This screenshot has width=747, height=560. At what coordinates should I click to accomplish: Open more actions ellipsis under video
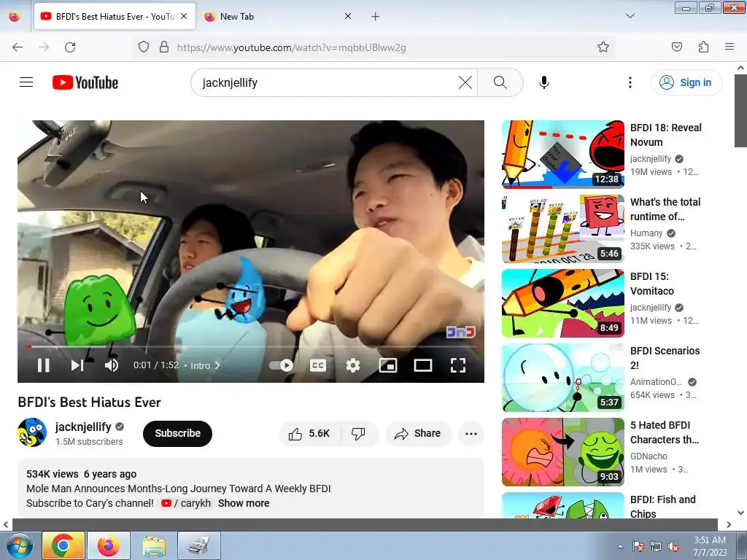pyautogui.click(x=471, y=433)
